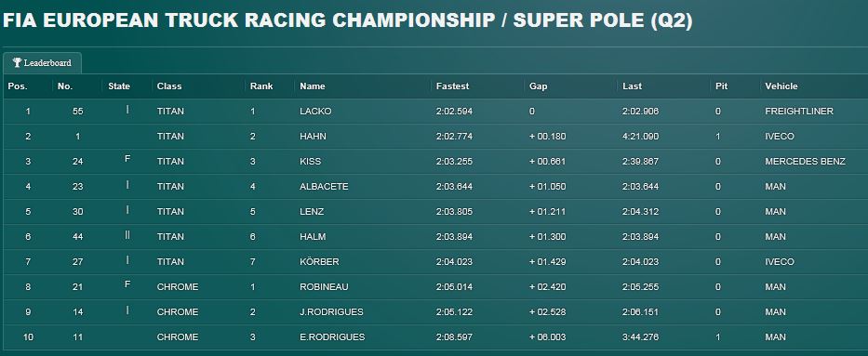Image resolution: width=868 pixels, height=356 pixels.
Task: Click the Pit column header
Action: [721, 86]
